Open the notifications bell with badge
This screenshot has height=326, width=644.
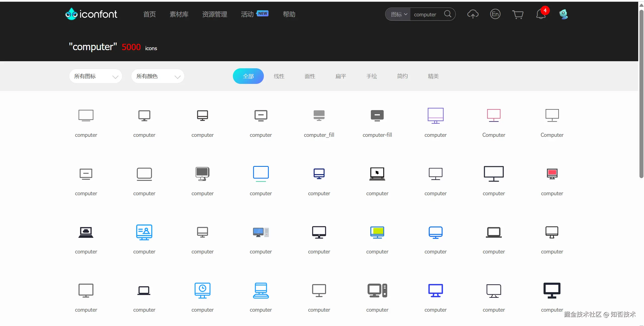[x=541, y=14]
